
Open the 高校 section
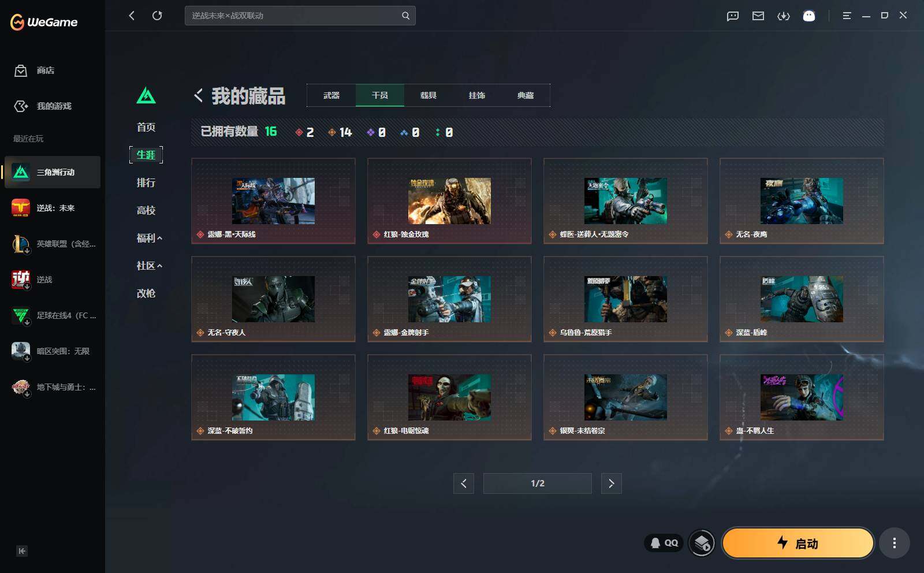pos(146,210)
